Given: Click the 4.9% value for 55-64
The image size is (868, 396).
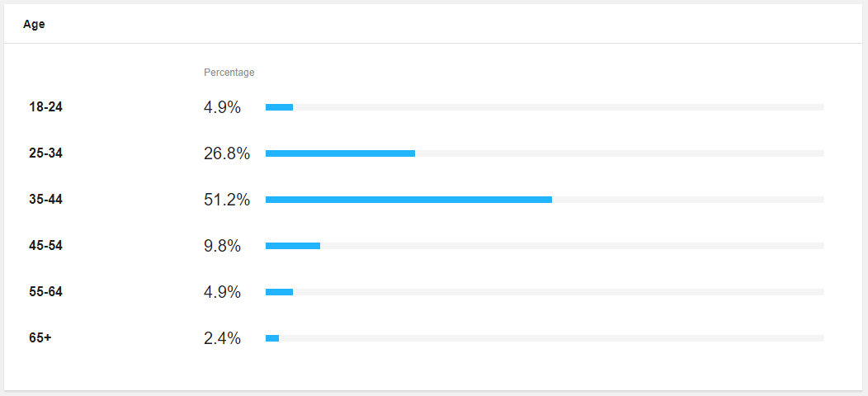Looking at the screenshot, I should pyautogui.click(x=222, y=292).
